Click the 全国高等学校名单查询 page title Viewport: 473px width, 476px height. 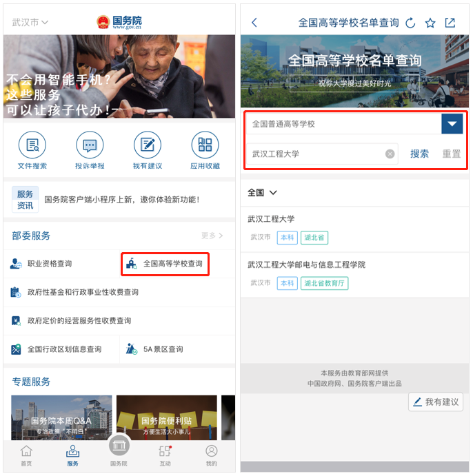pyautogui.click(x=348, y=23)
